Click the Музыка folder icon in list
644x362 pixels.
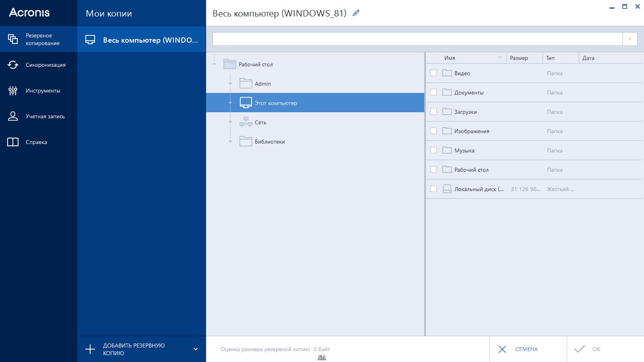[447, 150]
